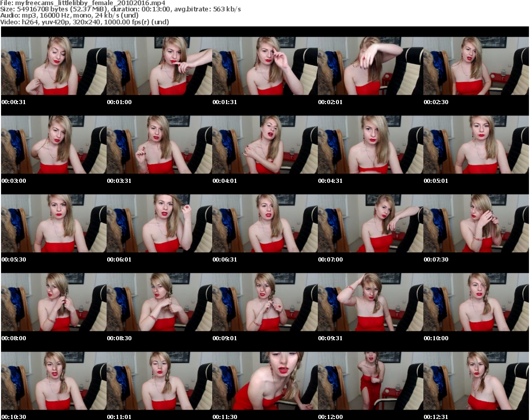Open the frame at 00:05:01

tap(476, 144)
